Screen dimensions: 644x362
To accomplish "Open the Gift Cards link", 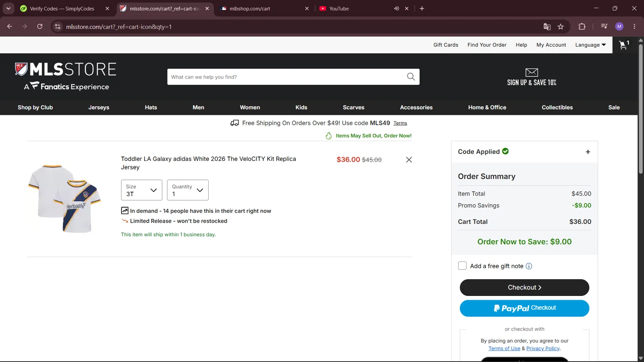I will point(446,45).
